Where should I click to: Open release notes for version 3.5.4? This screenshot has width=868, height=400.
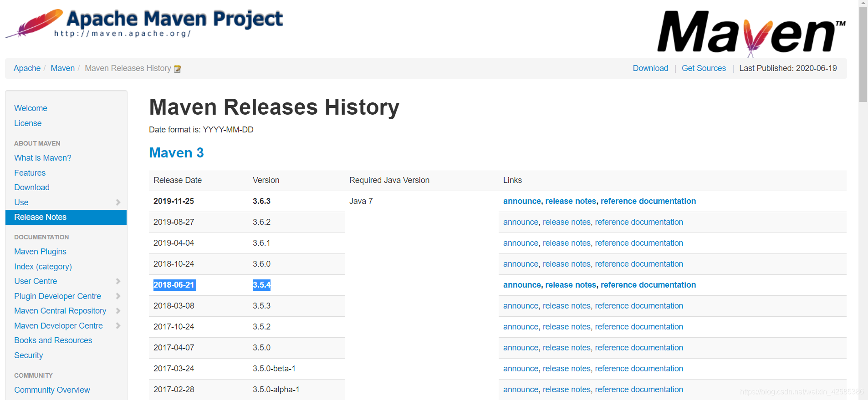571,285
